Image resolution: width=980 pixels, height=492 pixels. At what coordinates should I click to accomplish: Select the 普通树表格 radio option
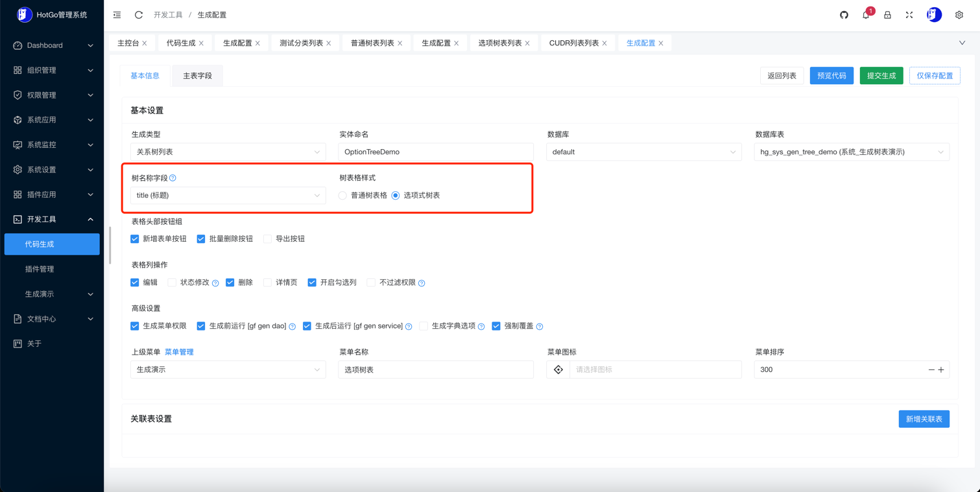342,196
